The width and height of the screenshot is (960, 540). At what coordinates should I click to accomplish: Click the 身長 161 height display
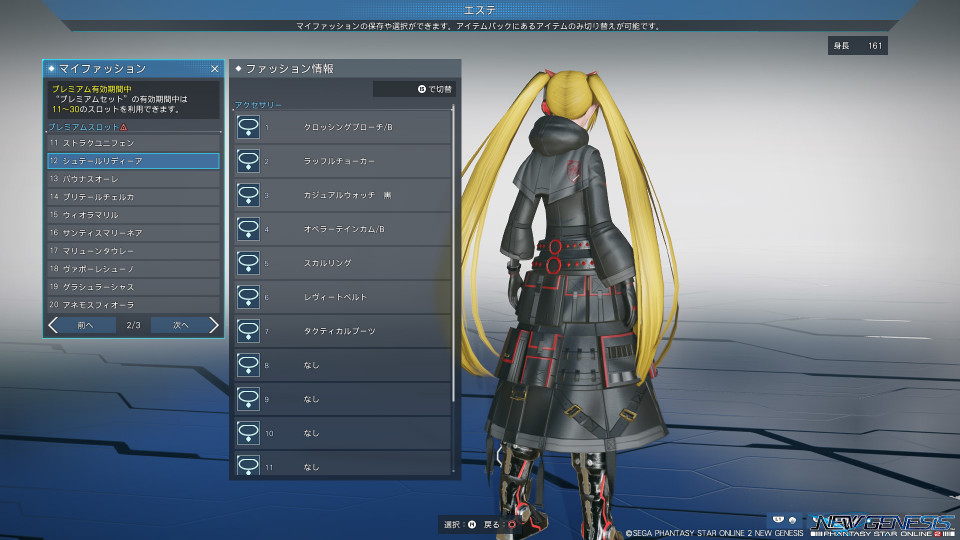tap(858, 45)
